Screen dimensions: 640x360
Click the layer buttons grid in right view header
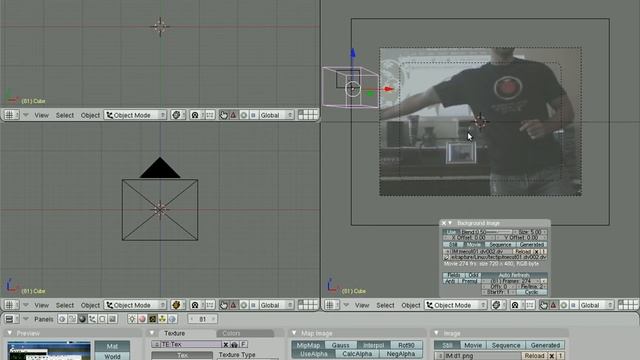tap(628, 305)
